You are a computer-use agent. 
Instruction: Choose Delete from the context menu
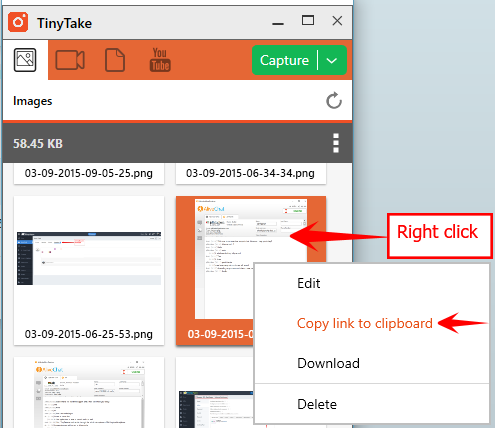(317, 404)
